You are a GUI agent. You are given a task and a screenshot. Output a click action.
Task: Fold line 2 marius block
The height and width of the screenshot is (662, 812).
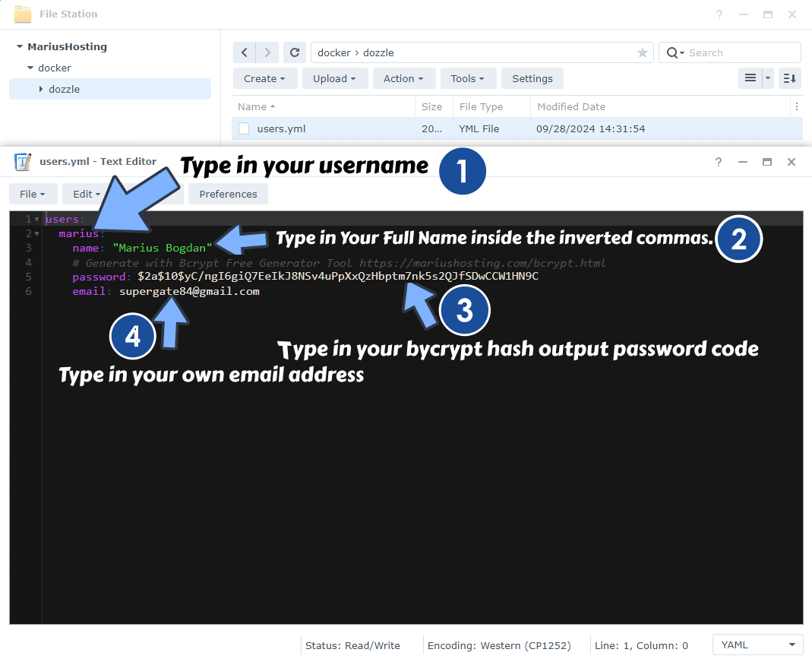tap(36, 233)
